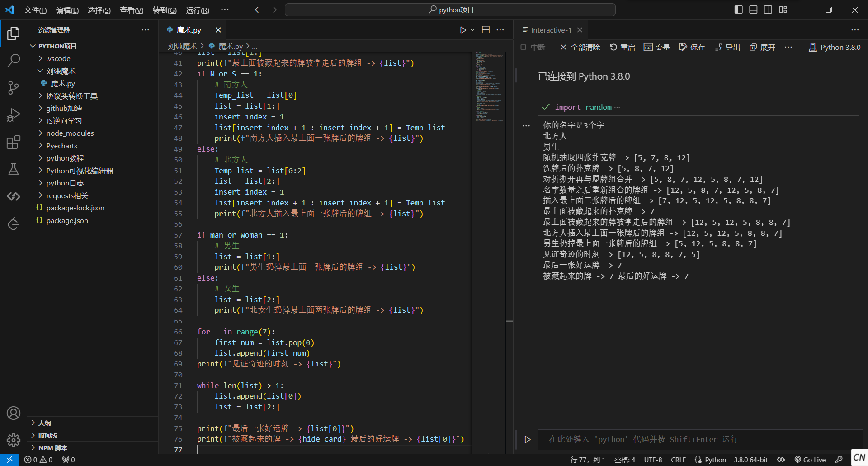Open Customize Layout icon
The width and height of the screenshot is (868, 466).
pos(783,10)
